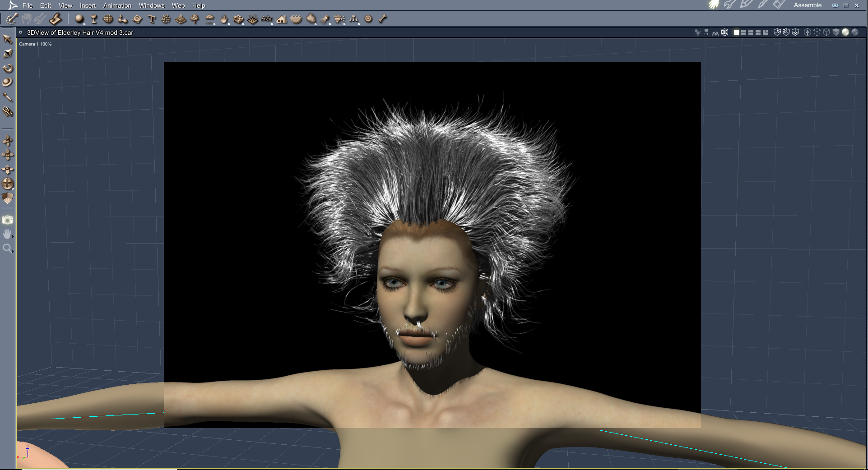Screen dimensions: 868x470
Task: Click the camera render snapshot tool
Action: click(x=8, y=220)
